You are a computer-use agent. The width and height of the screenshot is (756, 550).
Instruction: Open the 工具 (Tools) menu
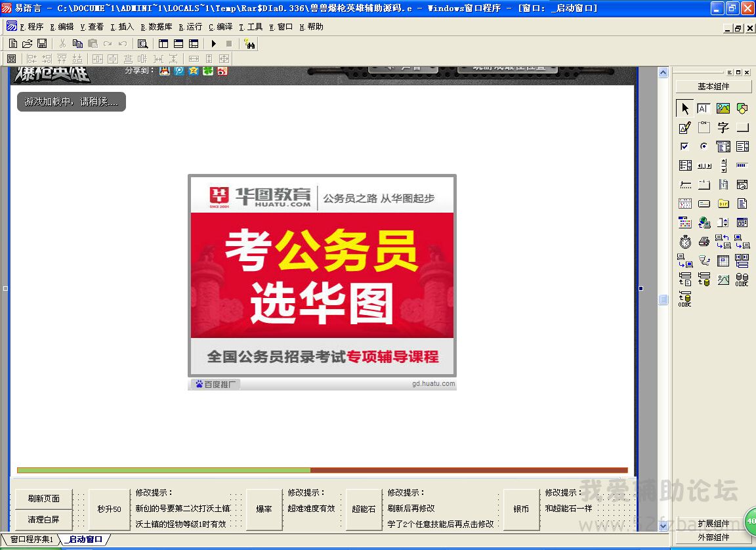tap(251, 27)
